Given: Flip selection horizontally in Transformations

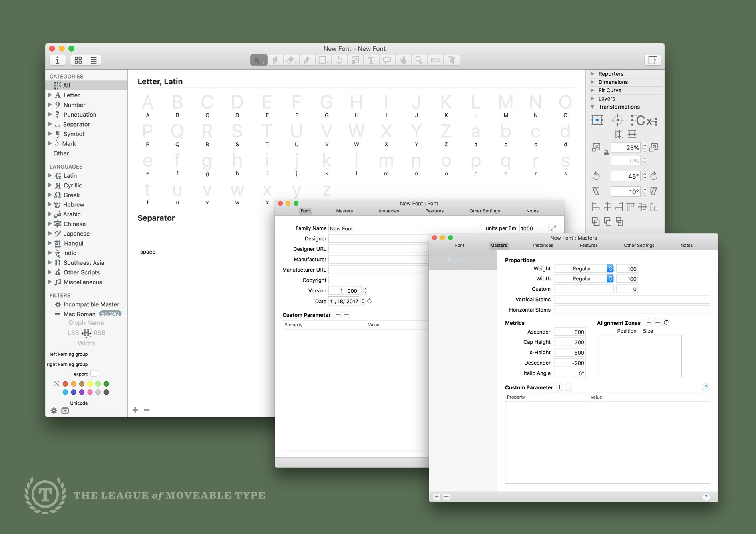Looking at the screenshot, I should pos(619,134).
